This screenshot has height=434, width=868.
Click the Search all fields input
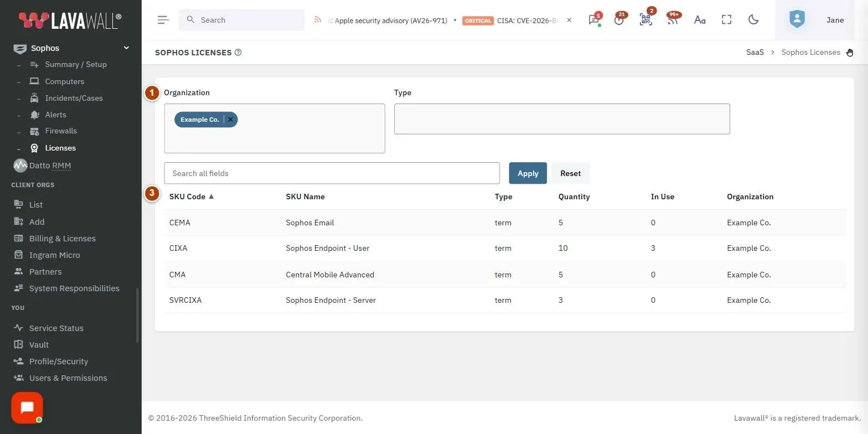pos(332,173)
